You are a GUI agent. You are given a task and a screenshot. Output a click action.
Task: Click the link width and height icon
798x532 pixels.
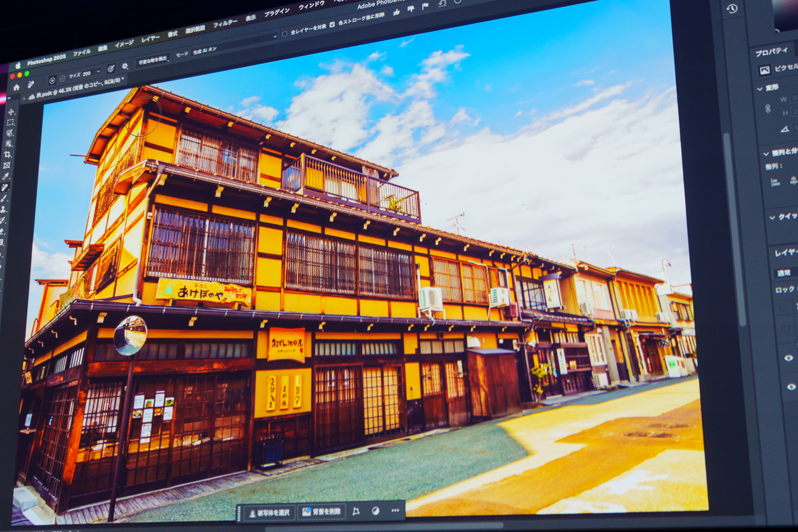click(x=768, y=108)
